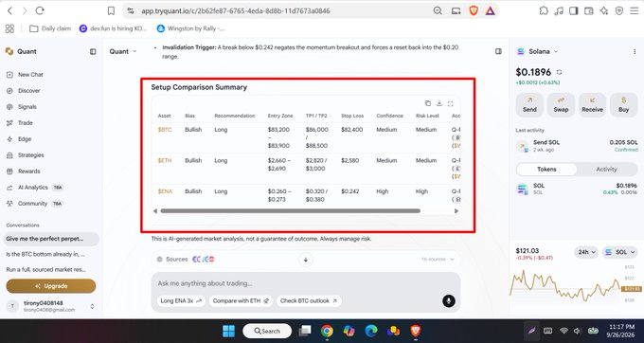Refresh the $0.1896 balance

pos(559,72)
